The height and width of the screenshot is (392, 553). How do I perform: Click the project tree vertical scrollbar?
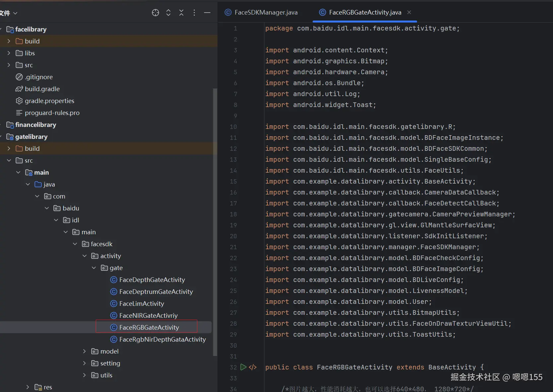[x=215, y=222]
